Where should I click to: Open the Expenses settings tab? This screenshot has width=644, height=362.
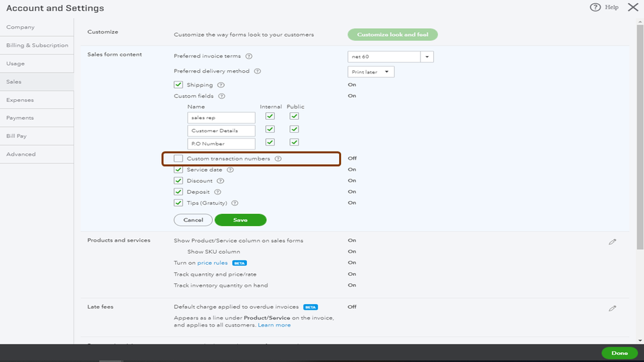(20, 100)
